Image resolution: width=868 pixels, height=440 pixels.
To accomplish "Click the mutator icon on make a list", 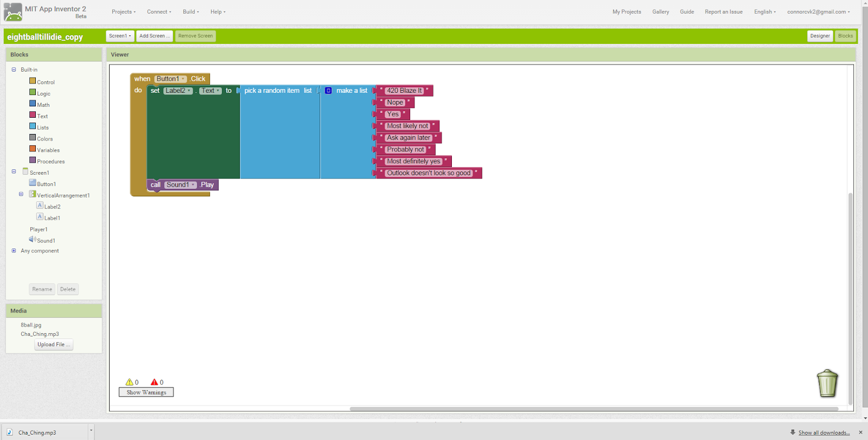I will point(328,91).
